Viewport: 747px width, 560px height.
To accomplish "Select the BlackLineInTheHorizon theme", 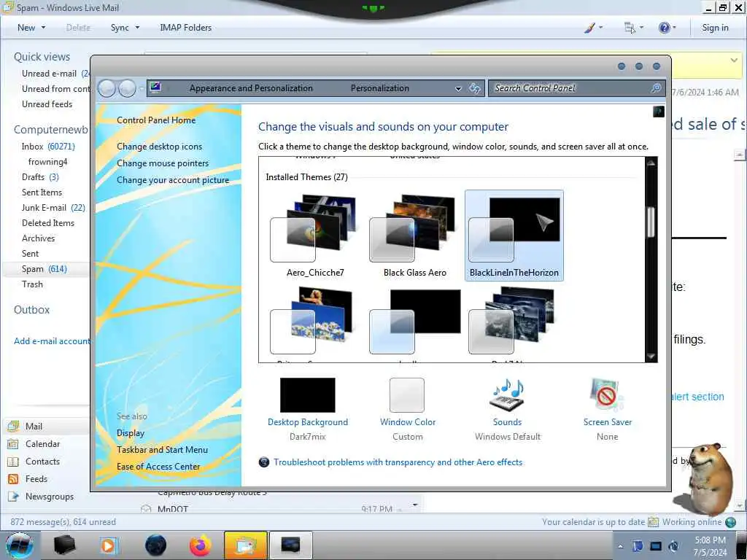I will tap(514, 236).
